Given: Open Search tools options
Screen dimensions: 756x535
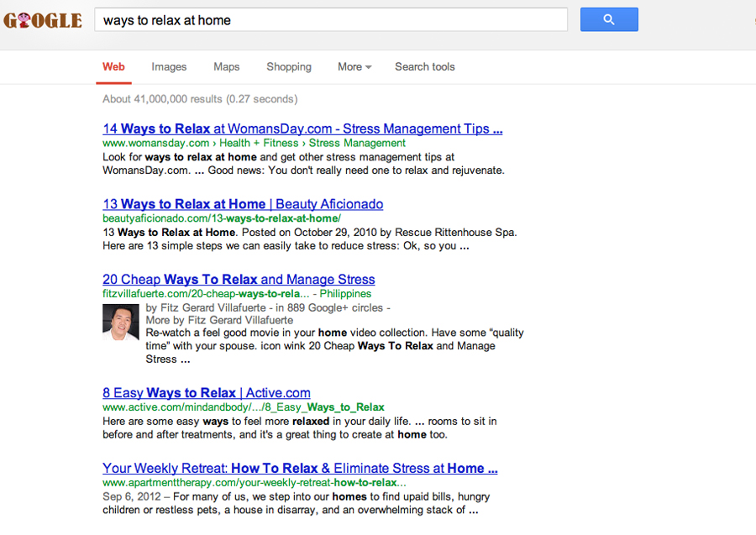Looking at the screenshot, I should (425, 67).
